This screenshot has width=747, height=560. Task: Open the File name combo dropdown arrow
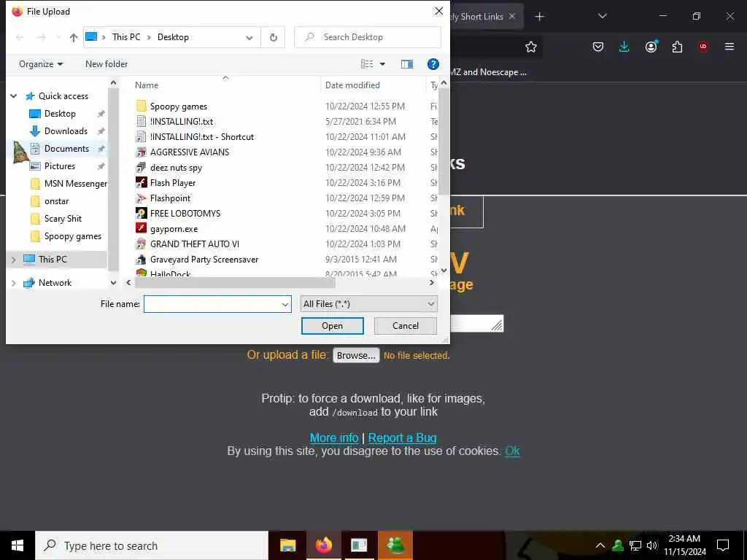coord(285,304)
